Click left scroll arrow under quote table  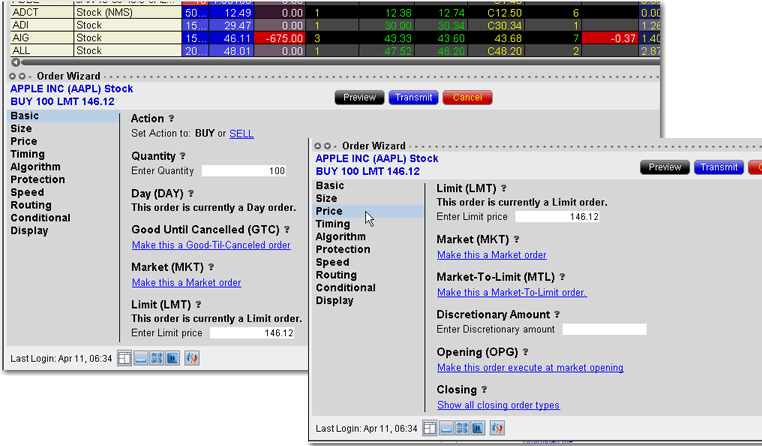click(x=16, y=62)
